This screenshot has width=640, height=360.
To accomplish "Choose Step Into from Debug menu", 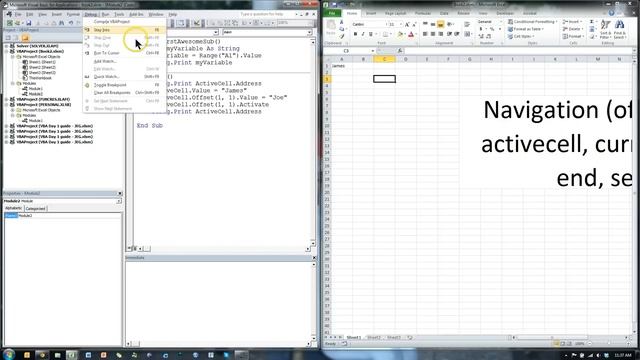I will 124,30.
